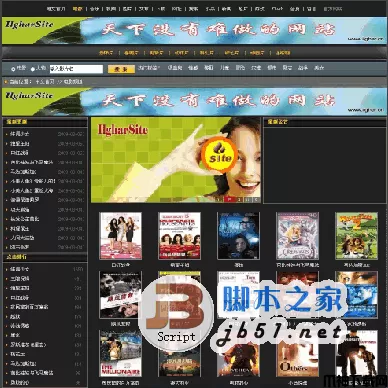Select the radio button nearest the search box
388x388 pixels.
[33, 69]
